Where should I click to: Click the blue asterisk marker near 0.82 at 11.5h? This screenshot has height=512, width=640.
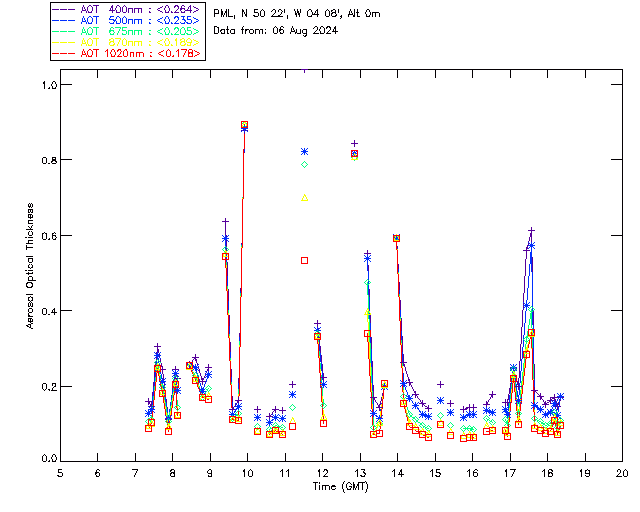tap(304, 151)
